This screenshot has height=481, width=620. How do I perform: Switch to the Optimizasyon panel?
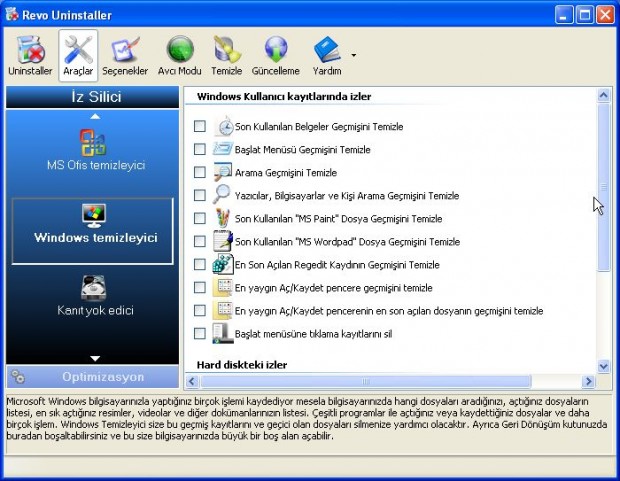point(92,377)
